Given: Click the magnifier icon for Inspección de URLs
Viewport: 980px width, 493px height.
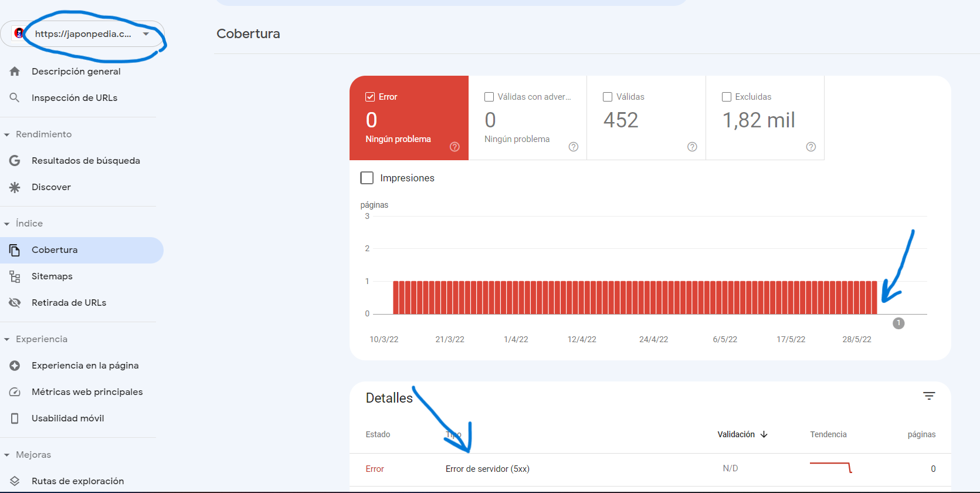Looking at the screenshot, I should (x=15, y=97).
